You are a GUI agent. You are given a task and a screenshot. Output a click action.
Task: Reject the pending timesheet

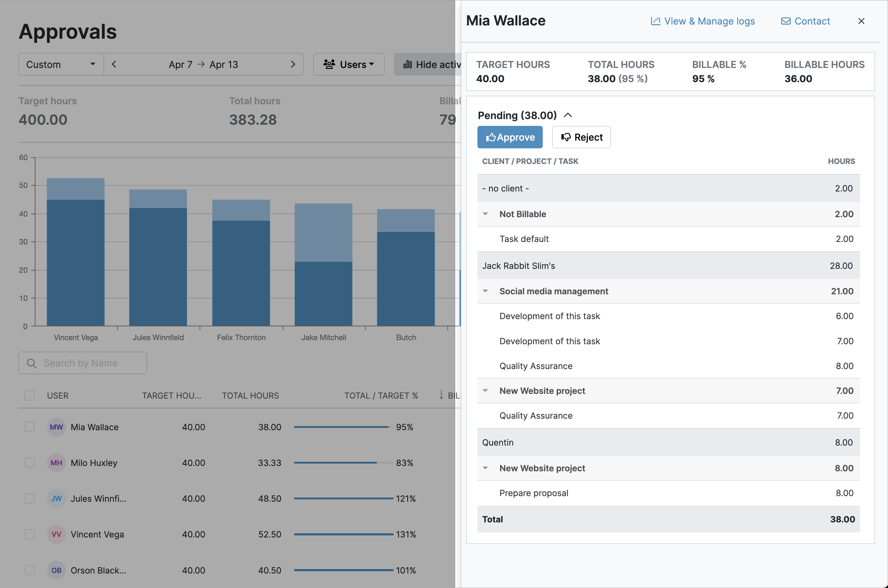(581, 137)
